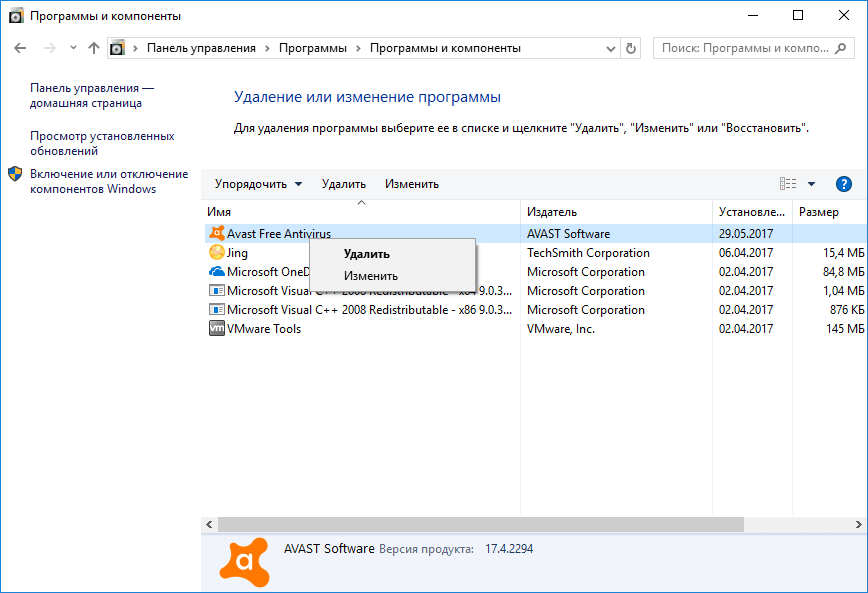868x593 pixels.
Task: Click the AVAST Software publisher cell
Action: tap(569, 234)
